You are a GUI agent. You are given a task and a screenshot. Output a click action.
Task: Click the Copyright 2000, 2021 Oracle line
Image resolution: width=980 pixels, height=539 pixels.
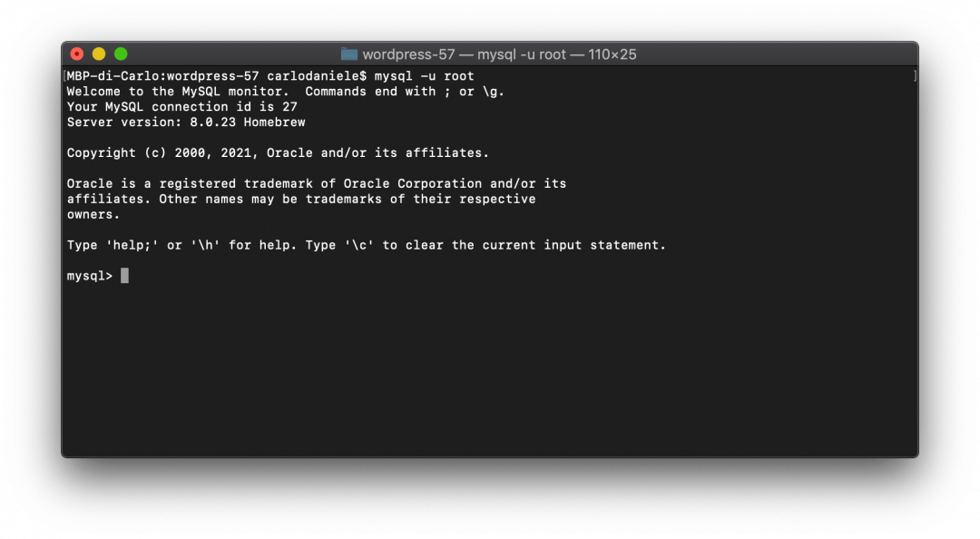[278, 153]
